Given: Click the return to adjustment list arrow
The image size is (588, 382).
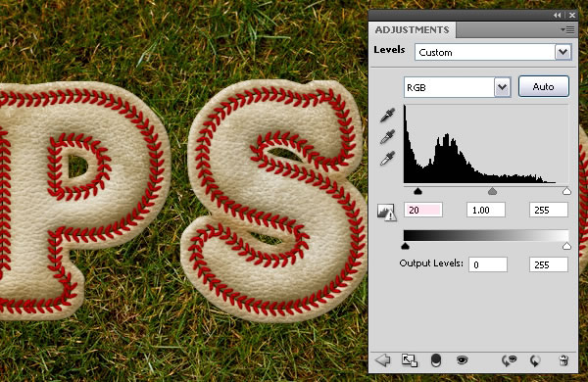Looking at the screenshot, I should pos(383,360).
